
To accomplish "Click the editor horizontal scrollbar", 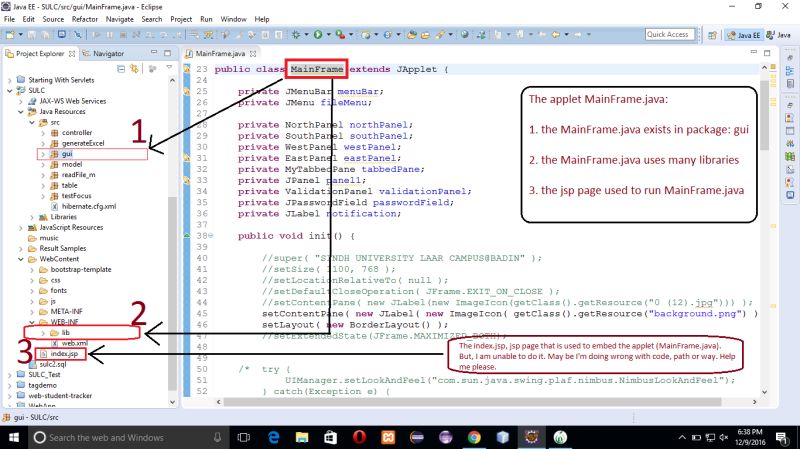I will (472, 402).
